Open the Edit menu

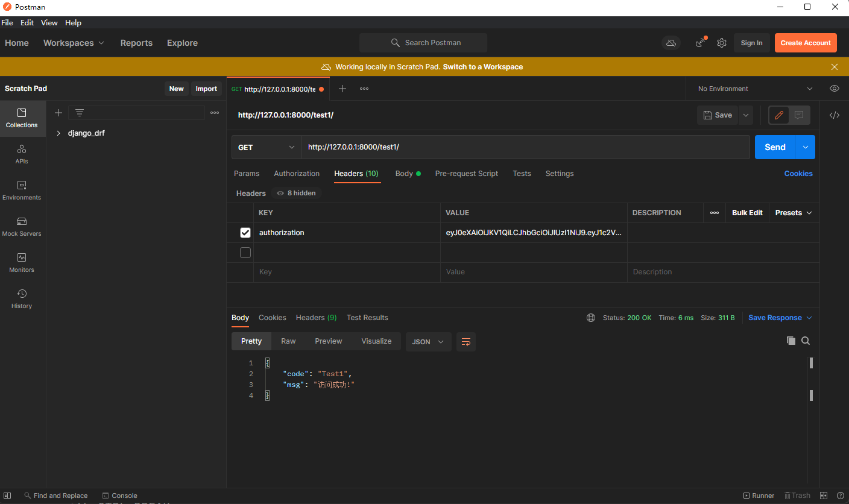27,22
